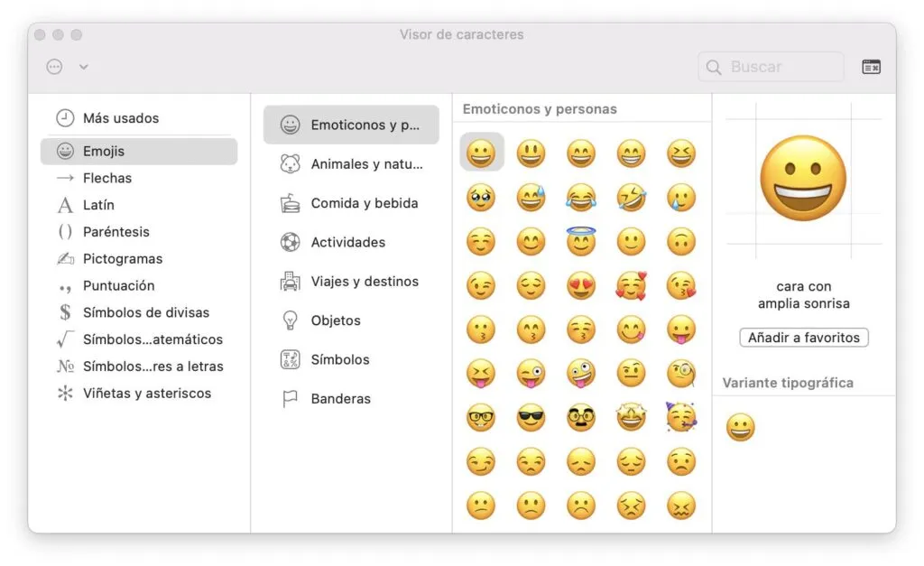The image size is (924, 566).
Task: Click the Buscar search field
Action: tap(771, 66)
